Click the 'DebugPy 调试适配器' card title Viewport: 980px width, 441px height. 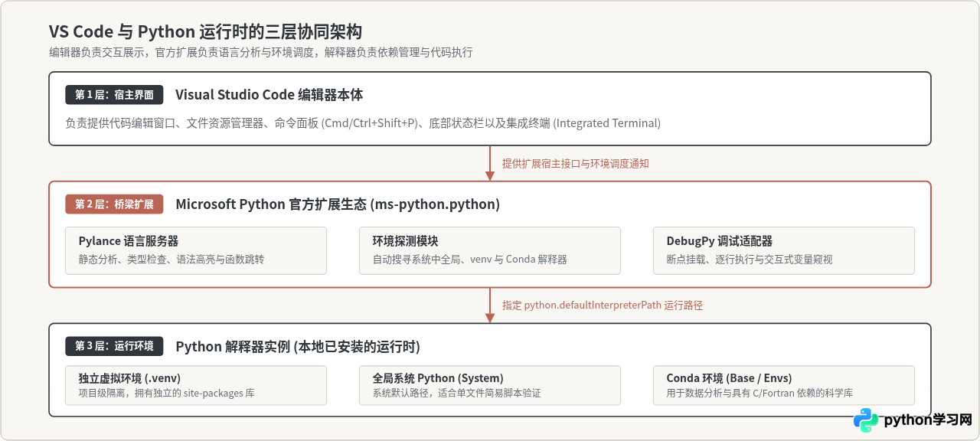pyautogui.click(x=719, y=241)
